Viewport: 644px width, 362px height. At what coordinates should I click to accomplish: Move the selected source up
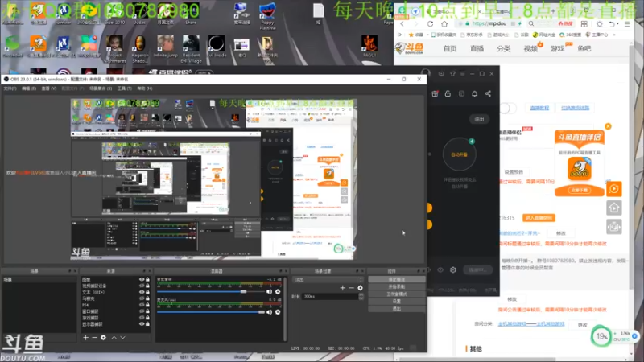(x=114, y=337)
